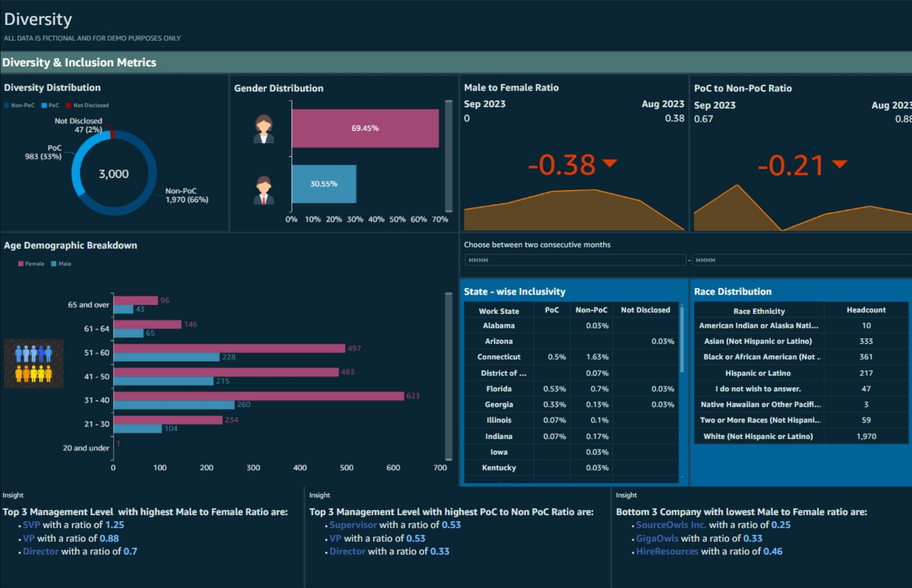Viewport: 912px width, 588px height.
Task: Click the Male to Female Ratio area chart
Action: [574, 211]
